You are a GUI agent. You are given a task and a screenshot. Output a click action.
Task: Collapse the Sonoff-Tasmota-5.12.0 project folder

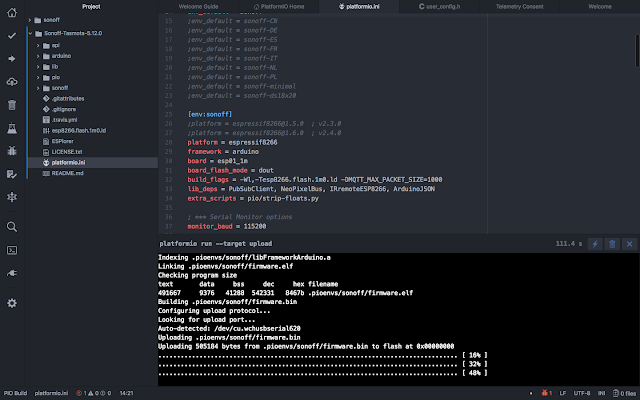click(x=30, y=33)
